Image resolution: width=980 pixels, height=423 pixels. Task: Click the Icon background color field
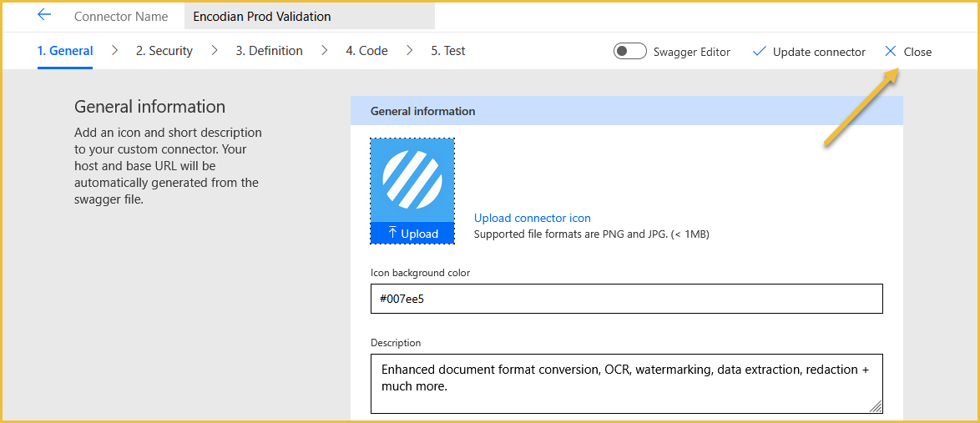(626, 299)
